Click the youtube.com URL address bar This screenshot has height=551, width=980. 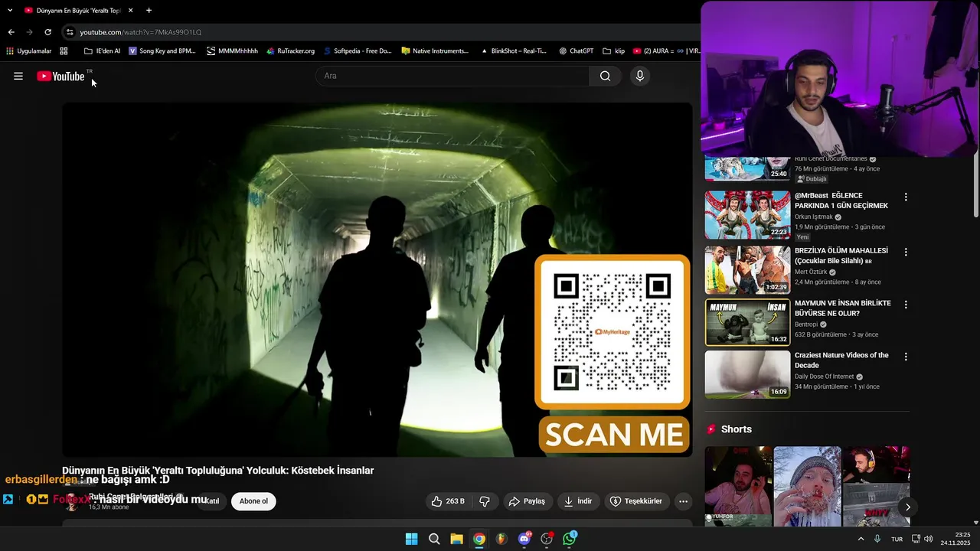(141, 32)
